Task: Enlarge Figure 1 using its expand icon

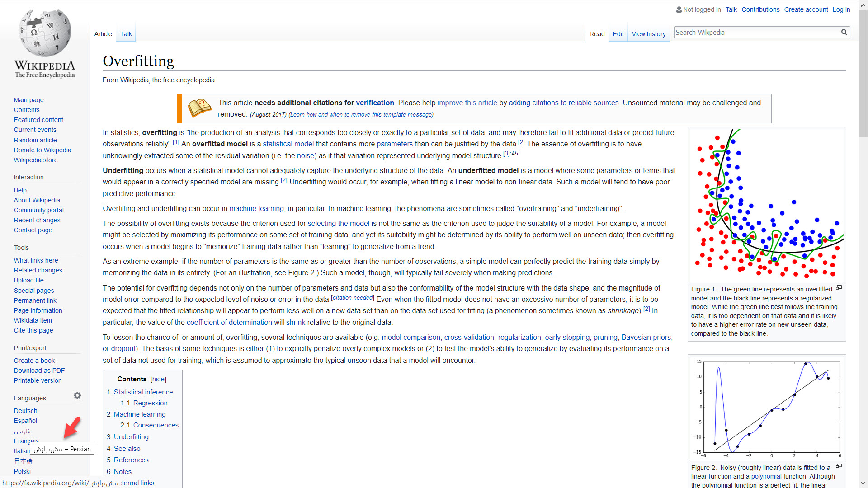Action: pos(839,288)
